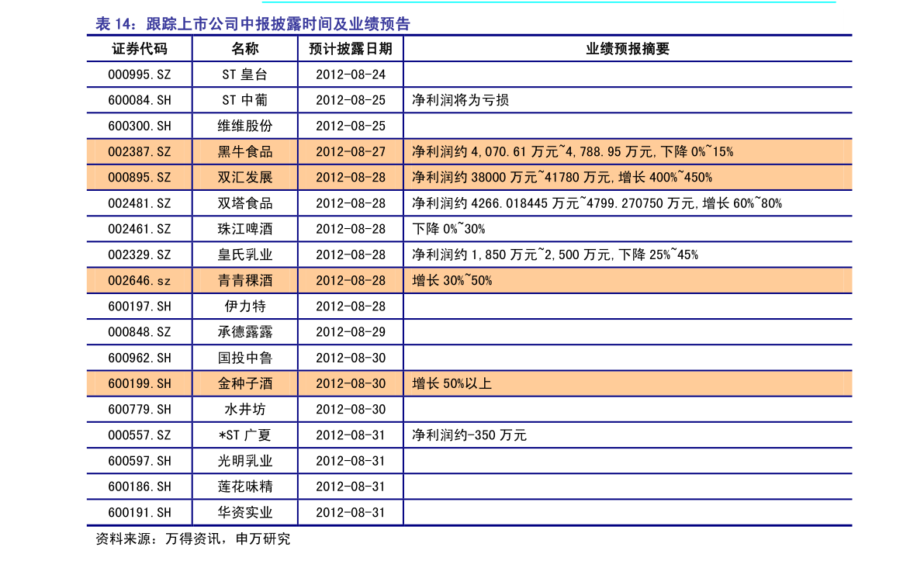Image resolution: width=924 pixels, height=561 pixels.
Task: Click the column header '名称'
Action: click(x=245, y=49)
